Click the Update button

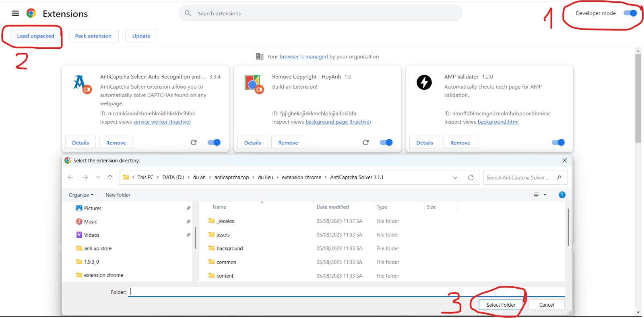(141, 36)
